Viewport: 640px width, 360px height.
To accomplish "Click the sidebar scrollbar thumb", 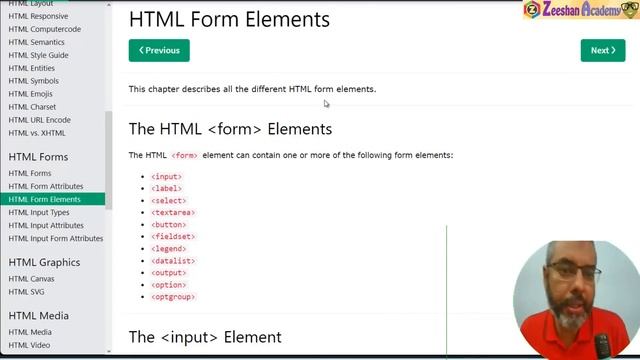I will [x=109, y=160].
